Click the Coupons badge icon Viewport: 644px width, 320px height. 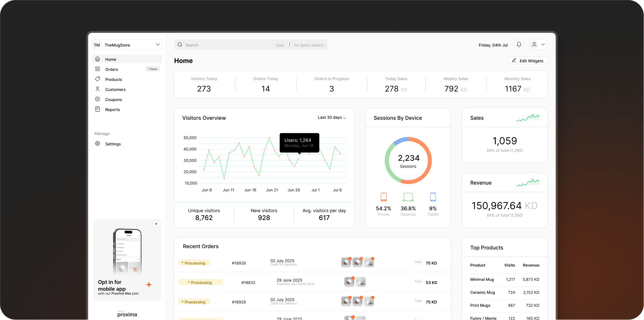tap(97, 99)
